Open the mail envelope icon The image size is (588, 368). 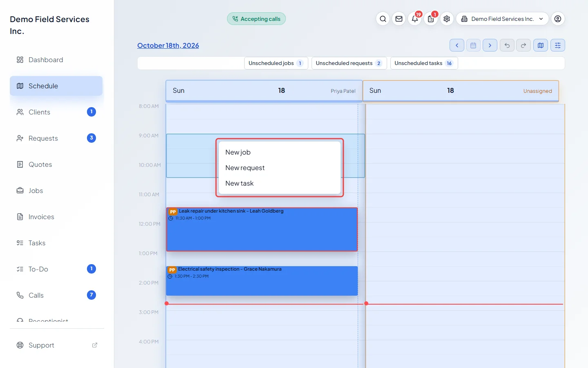click(x=399, y=19)
